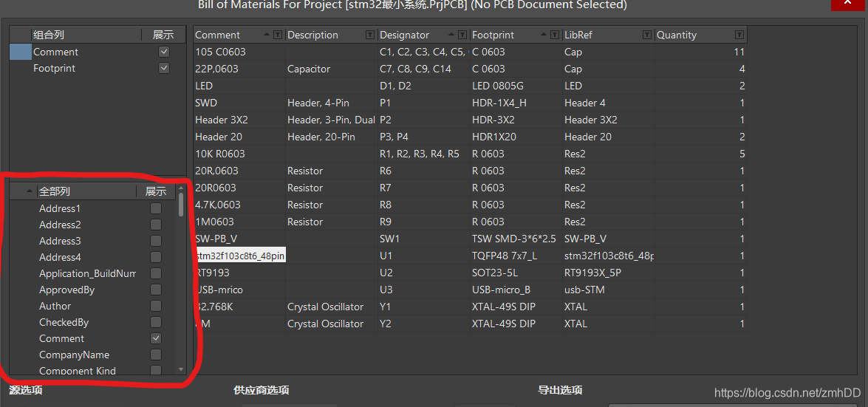The height and width of the screenshot is (407, 868).
Task: Open the Description column filter icon
Action: 369,35
